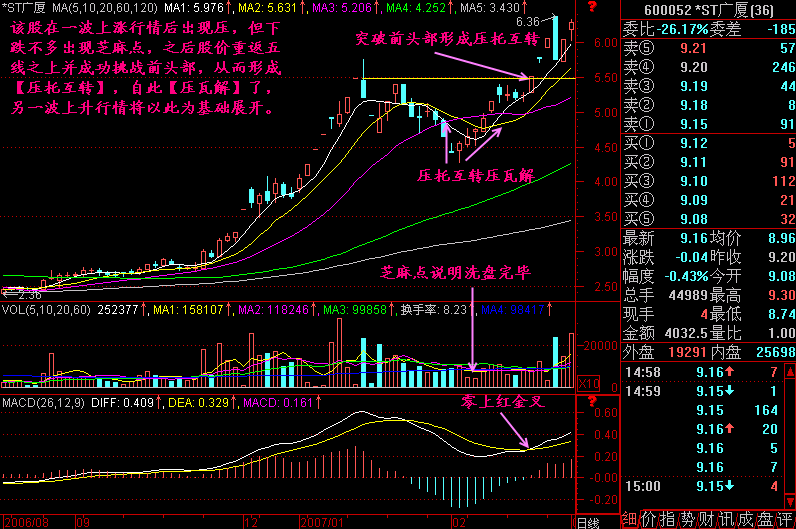This screenshot has width=796, height=529.
Task: Click down arrow beside 14:59 trade price
Action: pos(731,391)
